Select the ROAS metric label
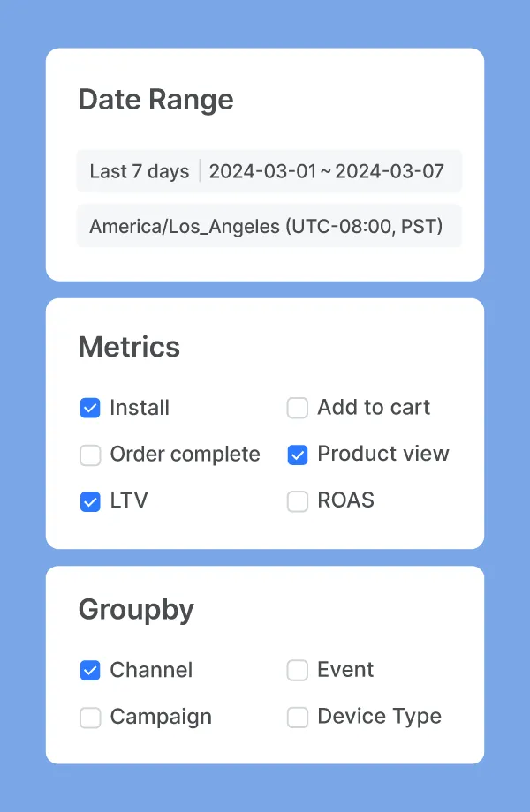This screenshot has height=812, width=530. [x=344, y=500]
